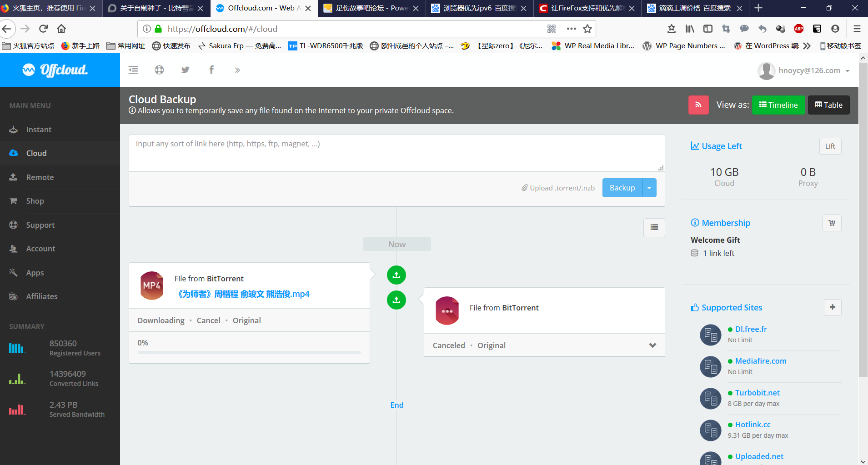Image resolution: width=868 pixels, height=465 pixels.
Task: Bookmark page with the star icon
Action: tap(587, 29)
